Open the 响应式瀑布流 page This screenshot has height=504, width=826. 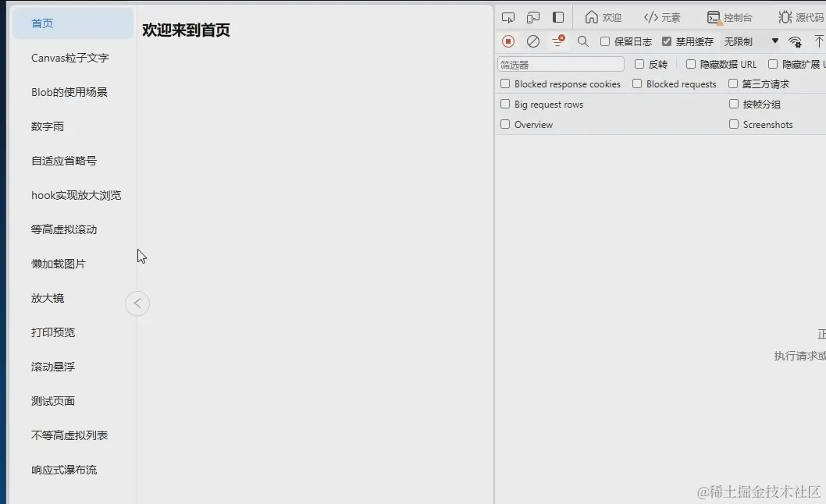click(62, 470)
